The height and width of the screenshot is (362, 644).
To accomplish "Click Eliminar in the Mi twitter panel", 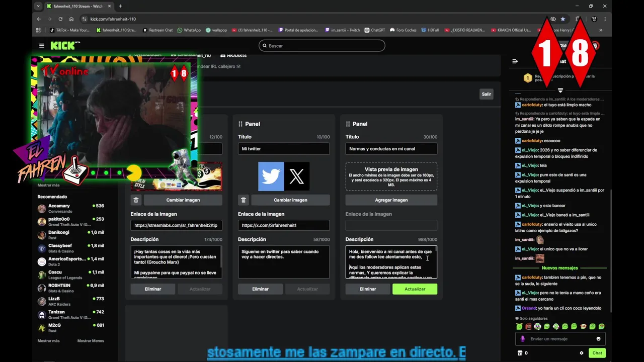I will pyautogui.click(x=260, y=289).
